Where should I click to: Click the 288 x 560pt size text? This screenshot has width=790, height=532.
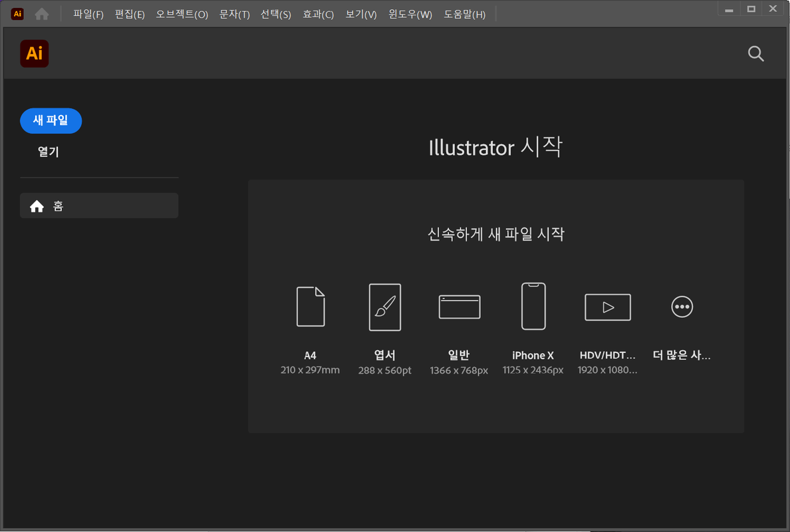click(x=384, y=370)
